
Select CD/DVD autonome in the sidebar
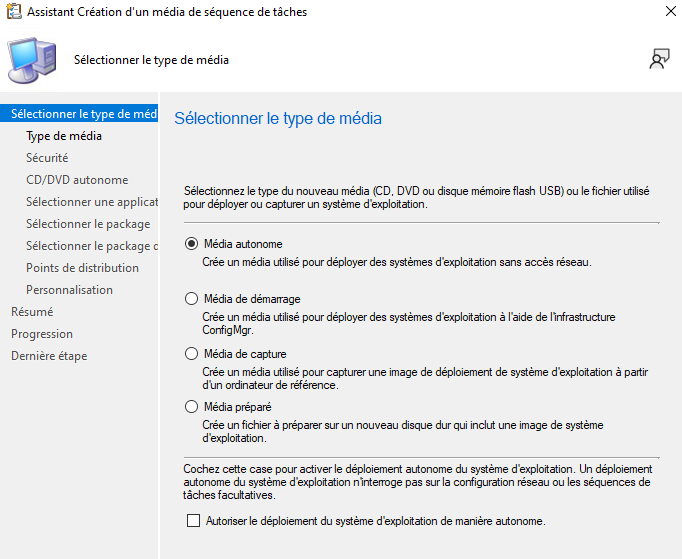click(77, 180)
